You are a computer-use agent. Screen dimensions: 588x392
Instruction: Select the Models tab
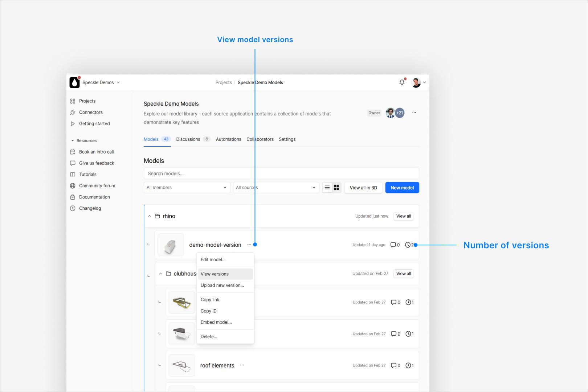157,139
